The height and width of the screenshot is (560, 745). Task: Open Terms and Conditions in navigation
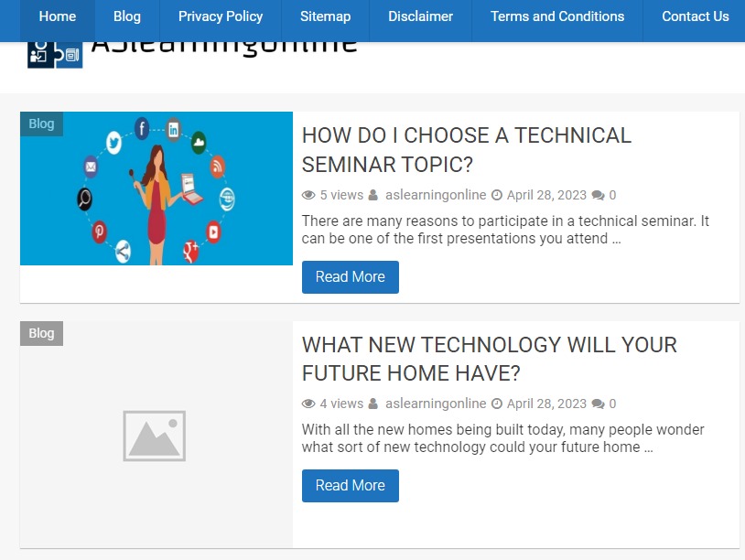tap(557, 16)
